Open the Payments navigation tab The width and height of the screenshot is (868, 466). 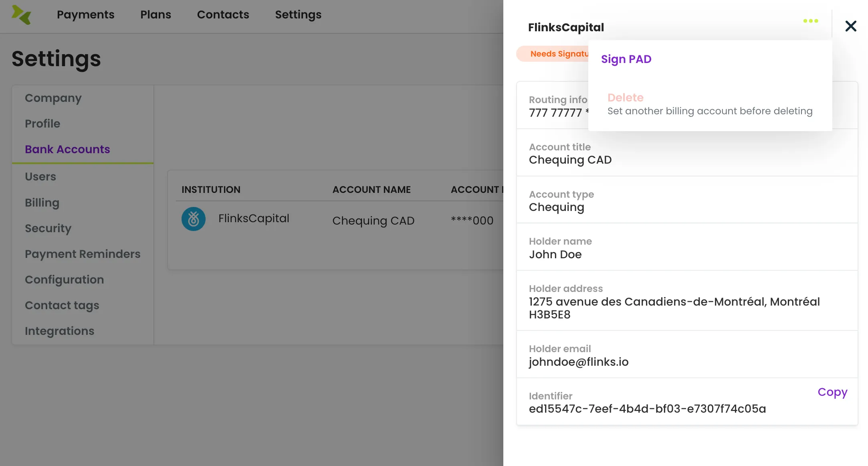pos(85,15)
